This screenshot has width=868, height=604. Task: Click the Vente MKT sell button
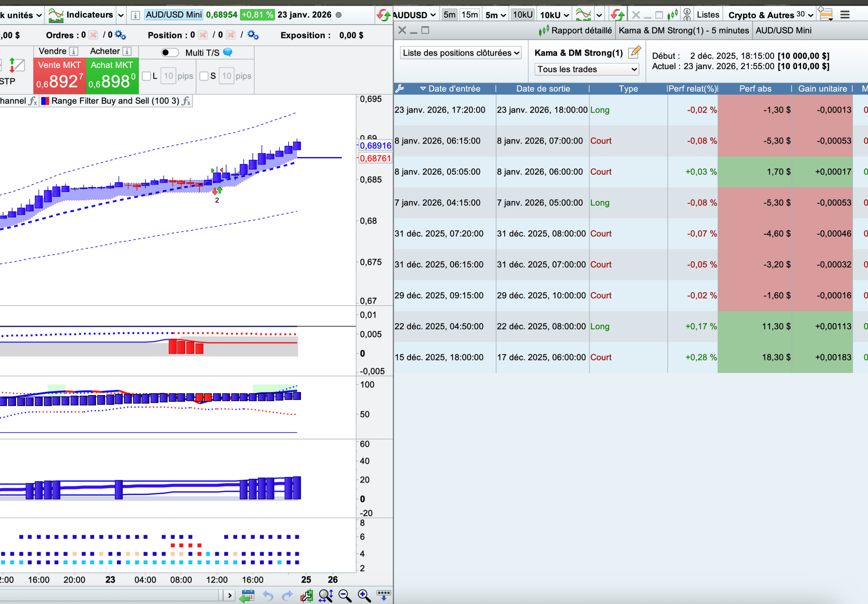point(59,76)
